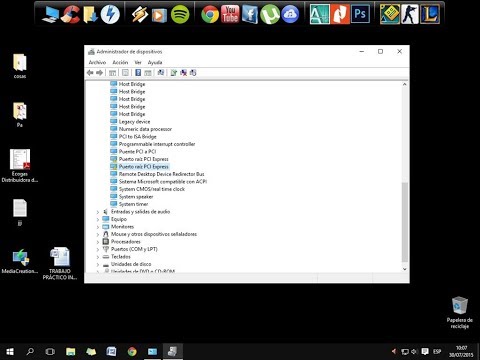Expand Entradas y salidas de audio node
The image size is (480, 360).
point(98,212)
